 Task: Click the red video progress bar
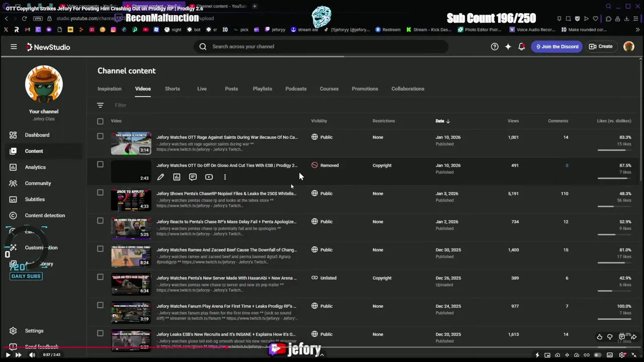(x=115, y=347)
